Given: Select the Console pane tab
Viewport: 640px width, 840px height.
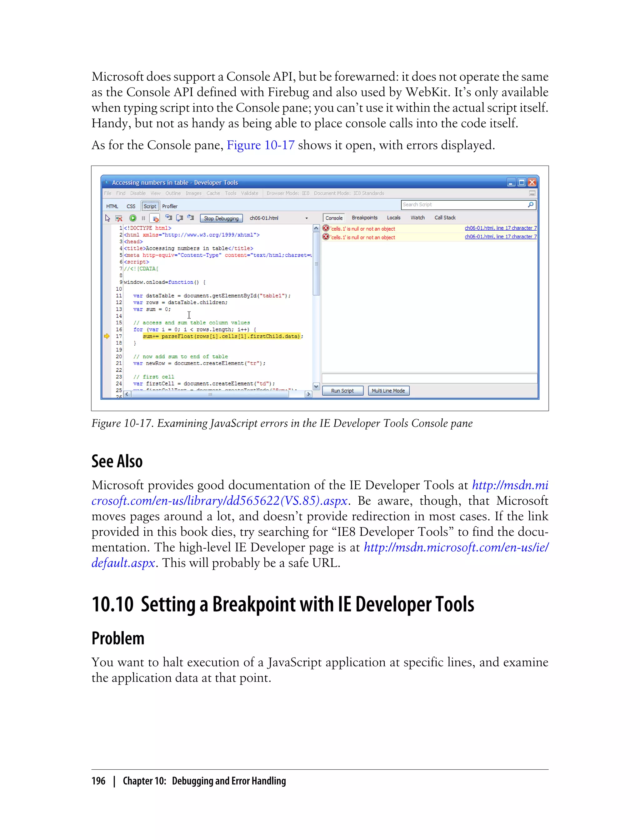Looking at the screenshot, I should coord(334,218).
